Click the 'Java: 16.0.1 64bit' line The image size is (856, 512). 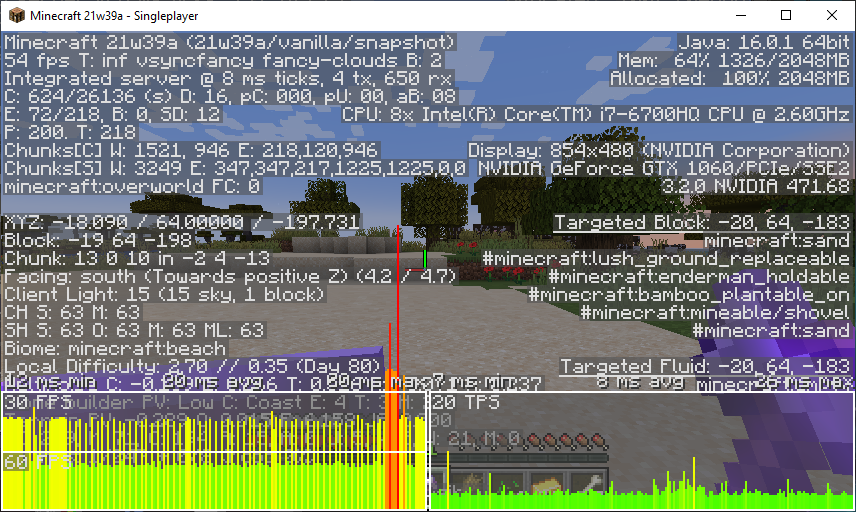tap(764, 42)
